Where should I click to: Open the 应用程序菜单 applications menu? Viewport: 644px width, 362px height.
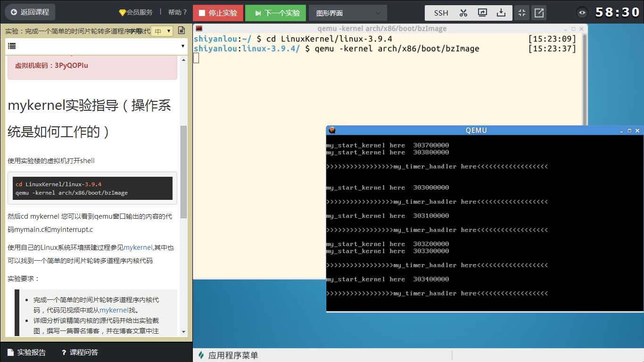pos(228,355)
